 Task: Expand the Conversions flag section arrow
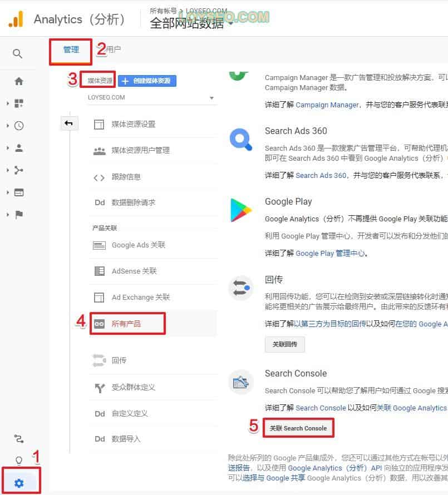pyautogui.click(x=8, y=215)
